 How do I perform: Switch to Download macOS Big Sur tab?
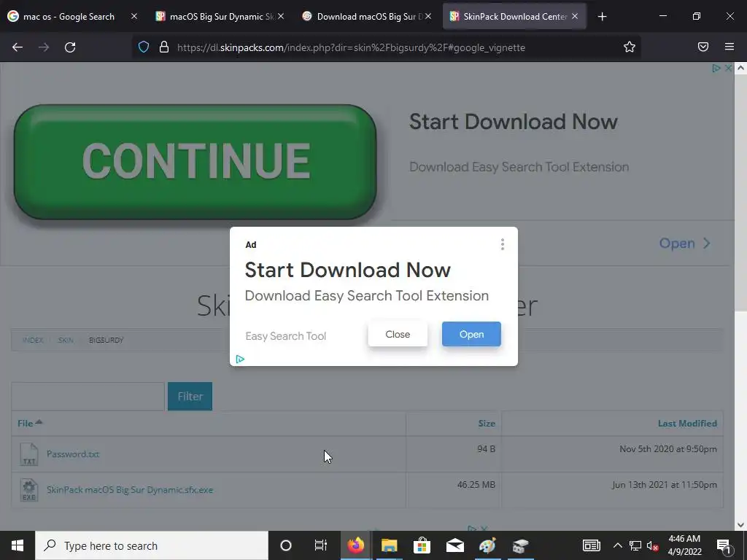point(363,17)
